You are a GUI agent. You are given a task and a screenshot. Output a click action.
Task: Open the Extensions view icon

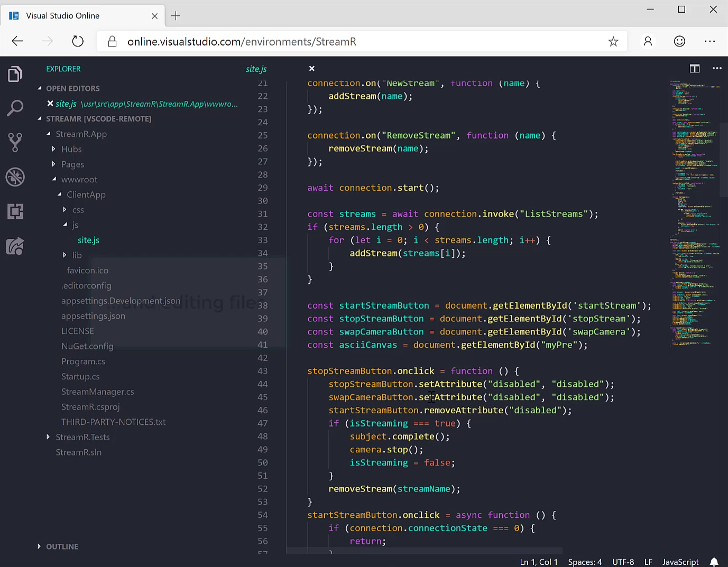(15, 211)
